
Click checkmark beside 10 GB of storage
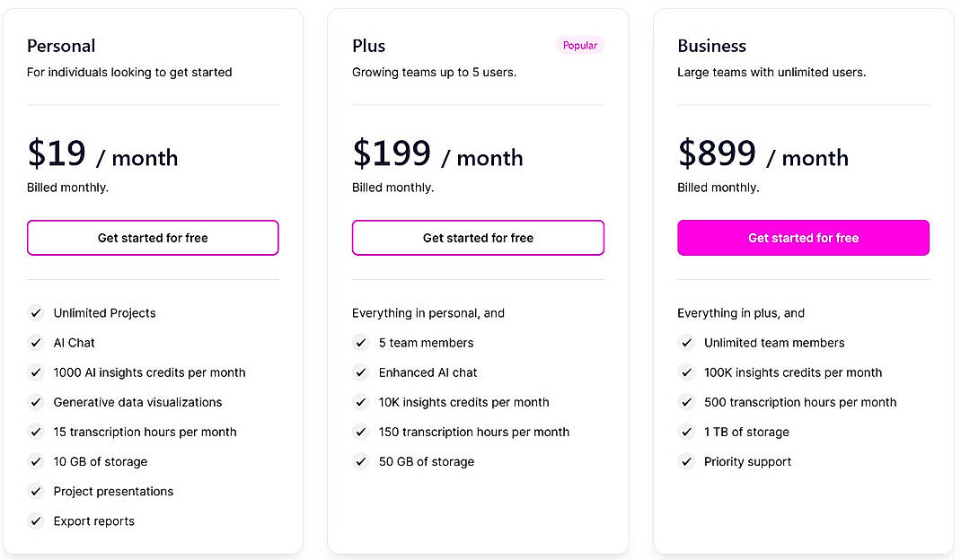[x=36, y=461]
